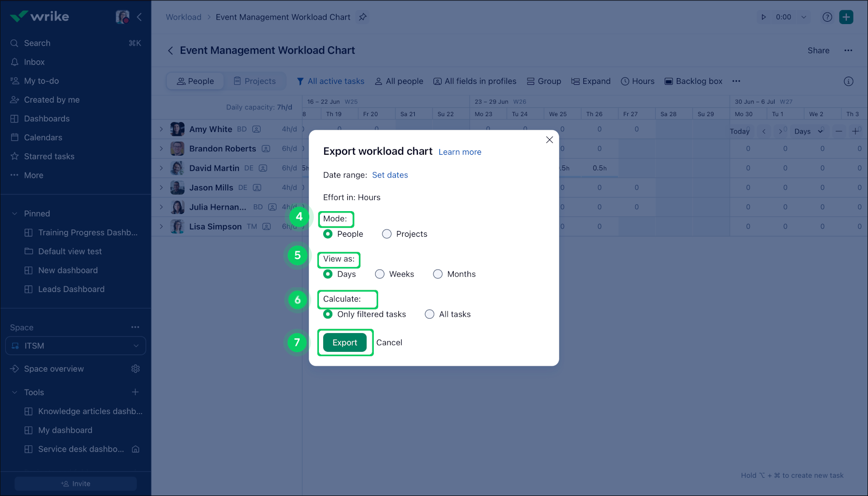Select All tasks under Calculate
This screenshot has width=868, height=496.
[x=429, y=314]
